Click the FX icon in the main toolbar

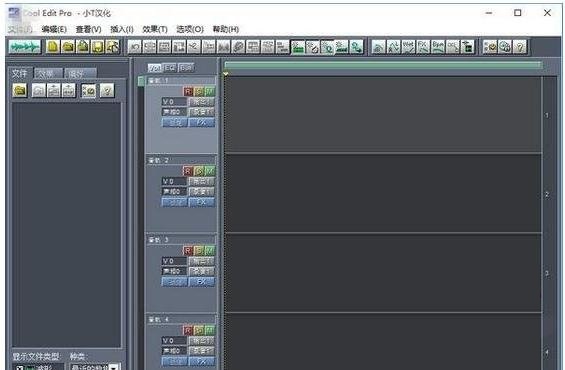click(x=423, y=47)
